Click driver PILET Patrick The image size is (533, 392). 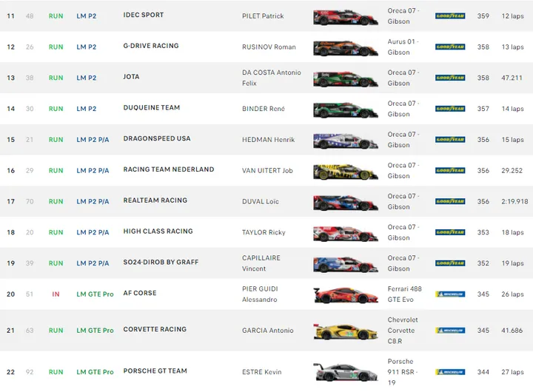click(263, 16)
